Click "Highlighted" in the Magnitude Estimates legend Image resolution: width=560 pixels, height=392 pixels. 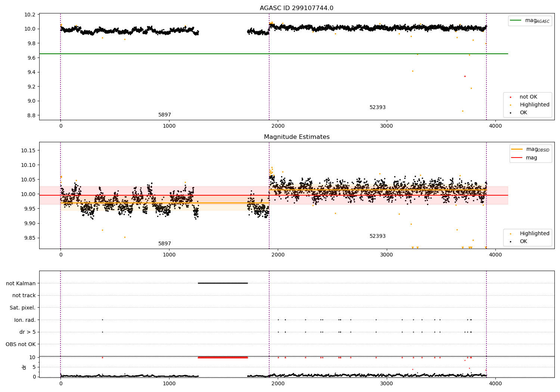pyautogui.click(x=535, y=234)
